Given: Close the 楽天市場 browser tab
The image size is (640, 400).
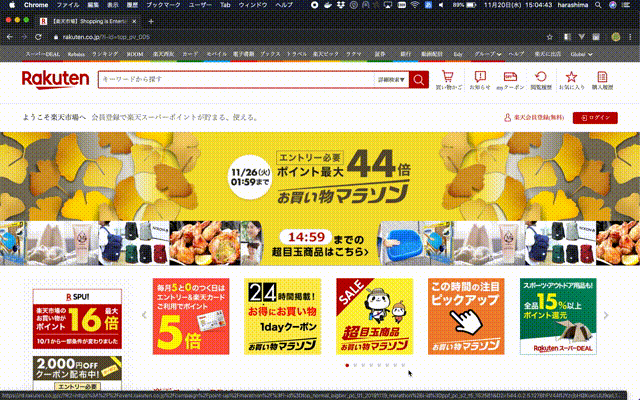Looking at the screenshot, I should tap(134, 21).
